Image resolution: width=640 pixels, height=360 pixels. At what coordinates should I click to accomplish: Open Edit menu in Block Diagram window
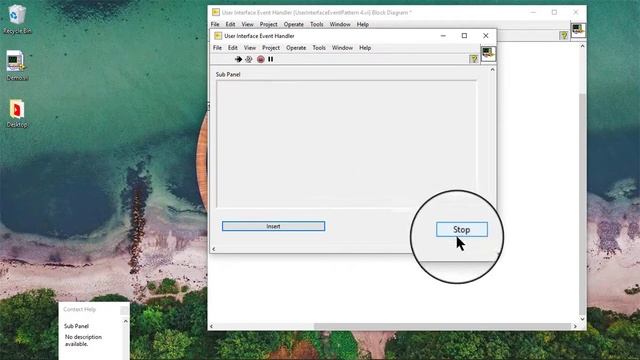[230, 24]
